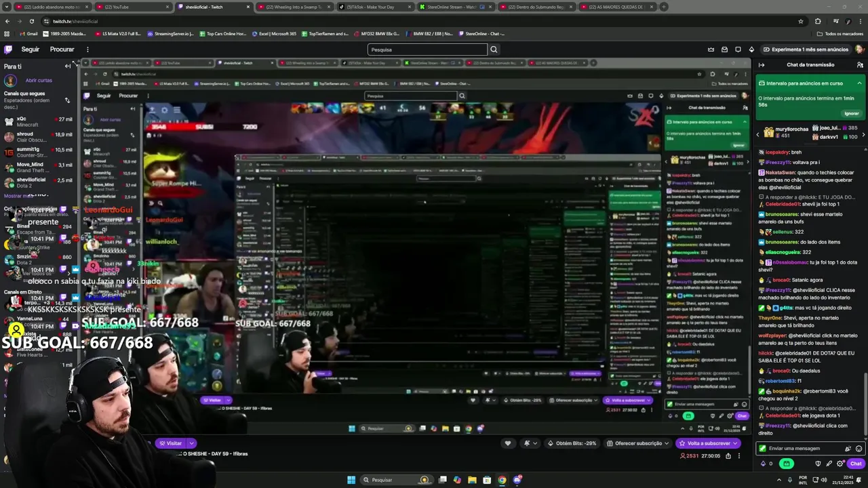The width and height of the screenshot is (868, 488).
Task: Open the channel points balance
Action: click(x=767, y=464)
